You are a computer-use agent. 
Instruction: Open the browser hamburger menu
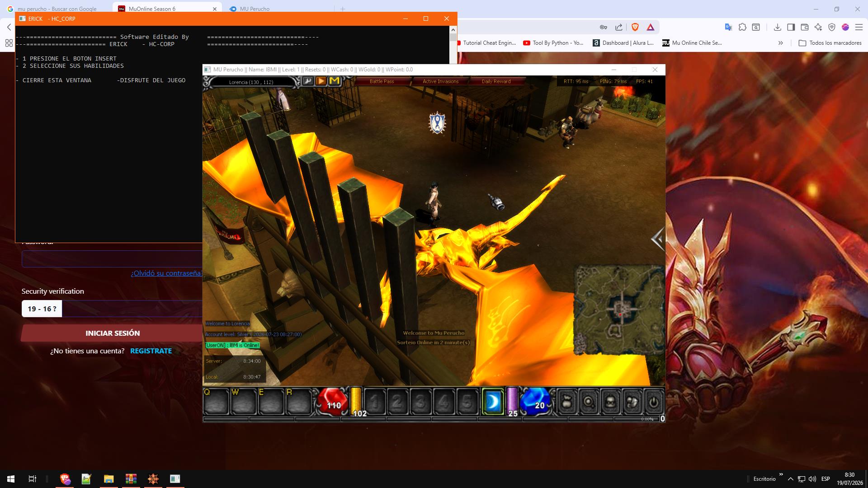(859, 27)
